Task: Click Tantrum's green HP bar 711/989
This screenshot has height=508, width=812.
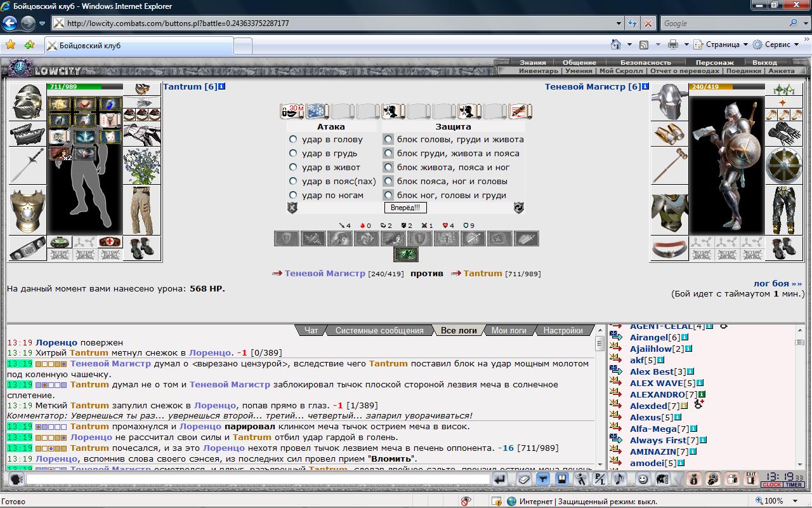Action: [85, 86]
